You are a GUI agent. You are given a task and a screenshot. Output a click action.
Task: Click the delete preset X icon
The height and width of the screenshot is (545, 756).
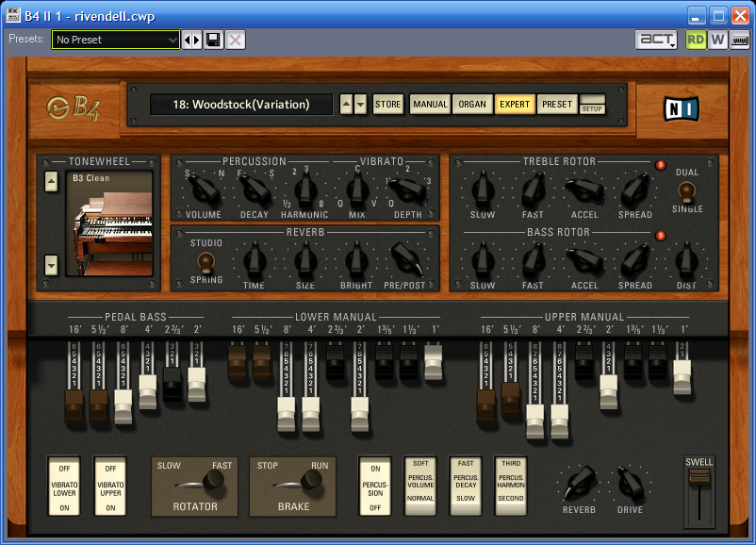coord(236,40)
